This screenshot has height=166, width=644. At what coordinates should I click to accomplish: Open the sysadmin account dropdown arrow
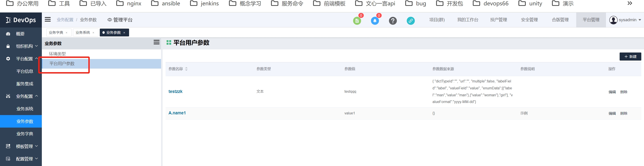tap(640, 20)
